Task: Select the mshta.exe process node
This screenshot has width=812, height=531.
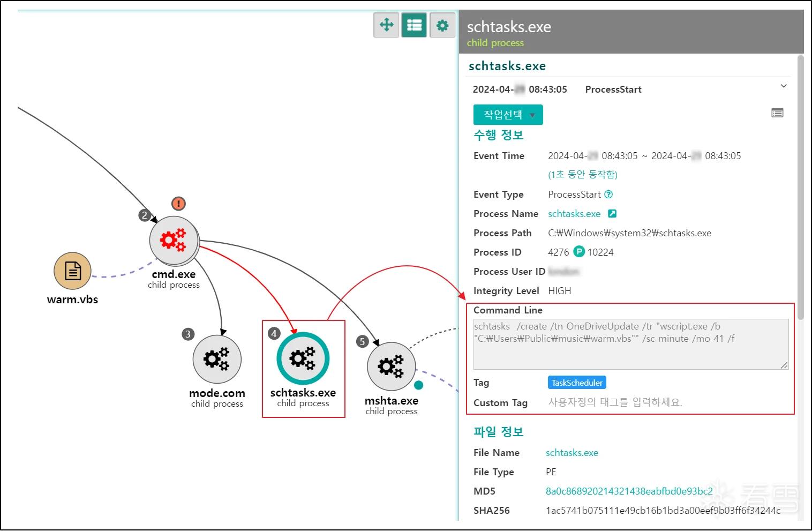Action: click(392, 367)
